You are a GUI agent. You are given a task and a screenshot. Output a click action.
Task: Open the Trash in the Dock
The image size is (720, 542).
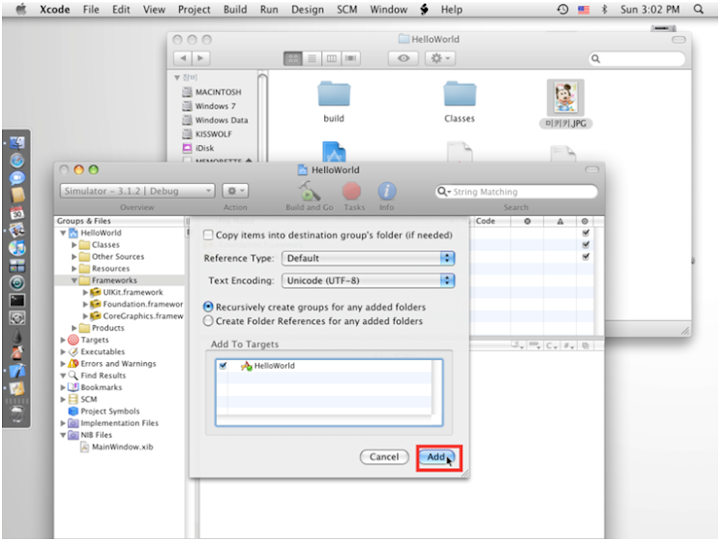coord(17,414)
